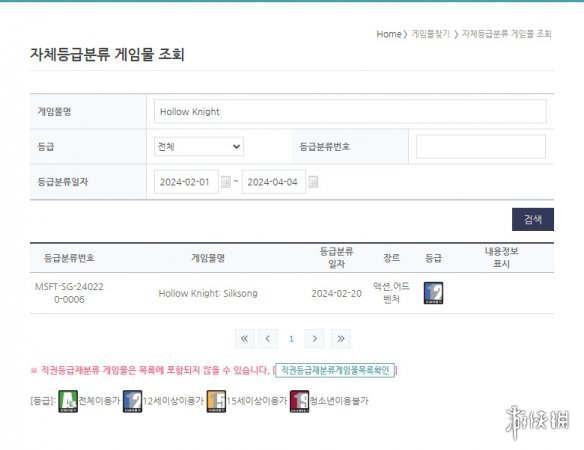Open the start date calendar picker icon
Viewport: 584px width, 450px height.
[x=226, y=182]
